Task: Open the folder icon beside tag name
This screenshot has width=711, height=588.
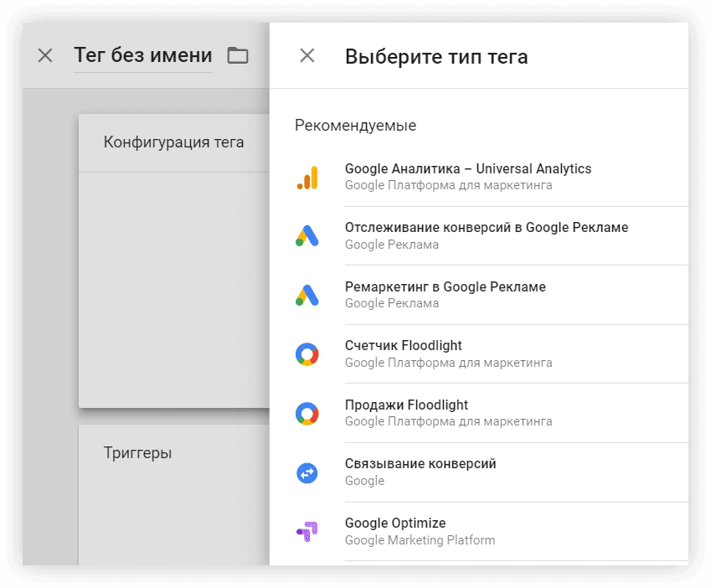Action: click(x=238, y=56)
